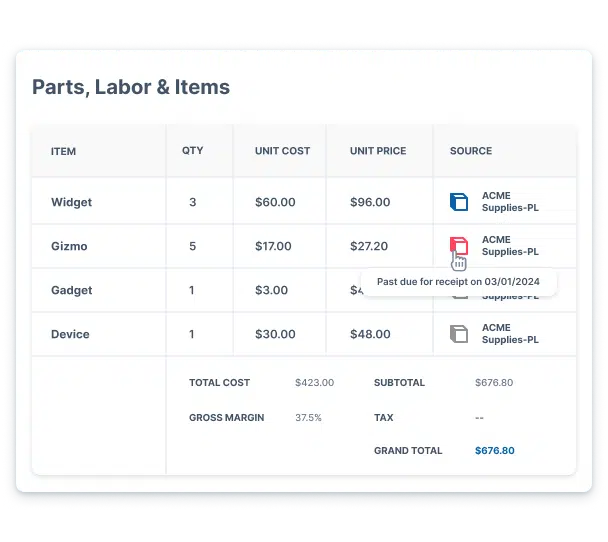Sort by the UNIT COST column header
The image size is (608, 542).
click(x=282, y=151)
